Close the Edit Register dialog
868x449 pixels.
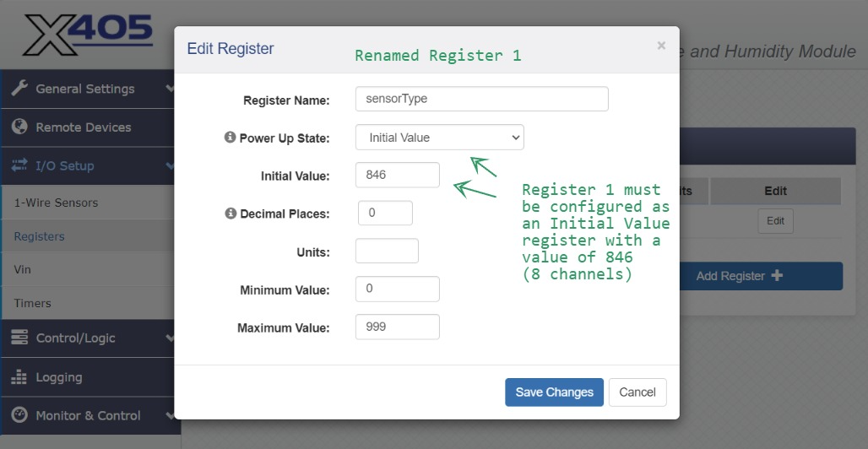(x=661, y=46)
